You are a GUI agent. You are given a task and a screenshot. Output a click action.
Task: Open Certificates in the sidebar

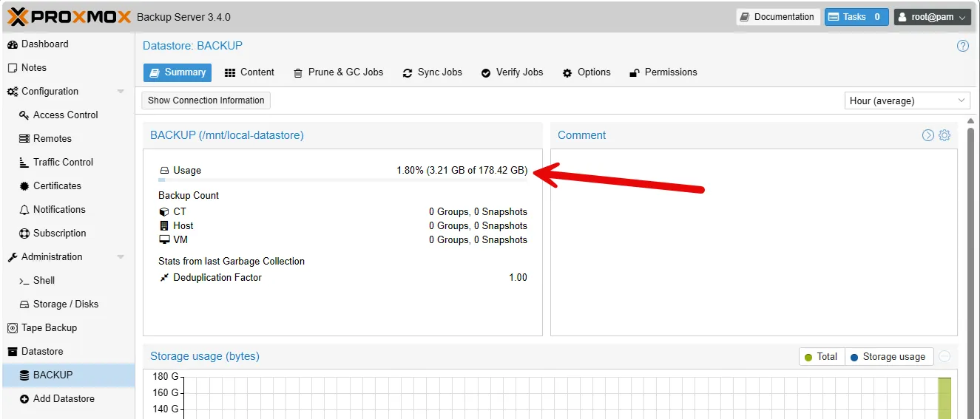coord(57,185)
